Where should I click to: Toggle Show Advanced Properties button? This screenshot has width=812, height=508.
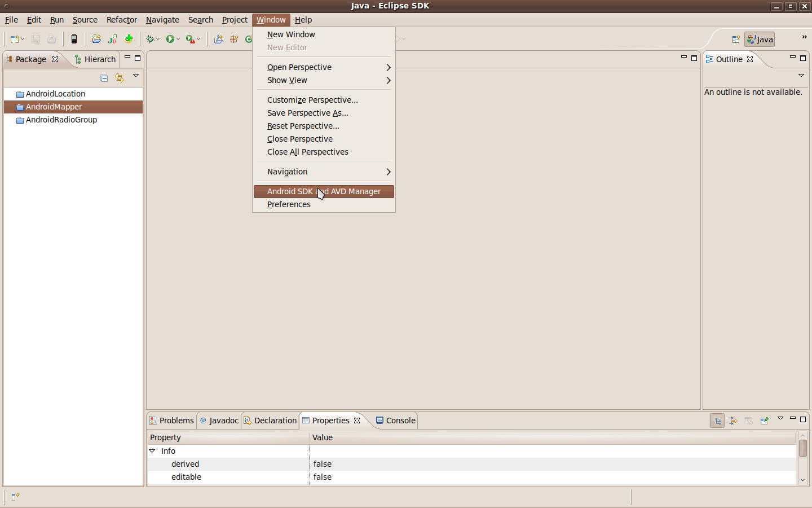733,421
